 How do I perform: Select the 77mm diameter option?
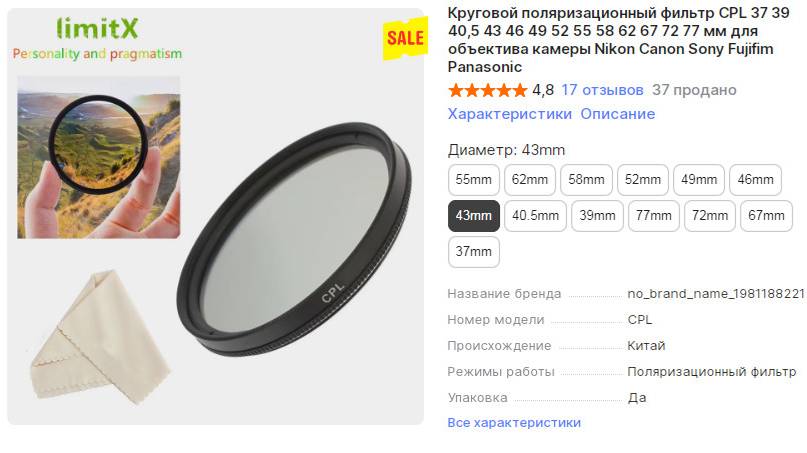654,216
